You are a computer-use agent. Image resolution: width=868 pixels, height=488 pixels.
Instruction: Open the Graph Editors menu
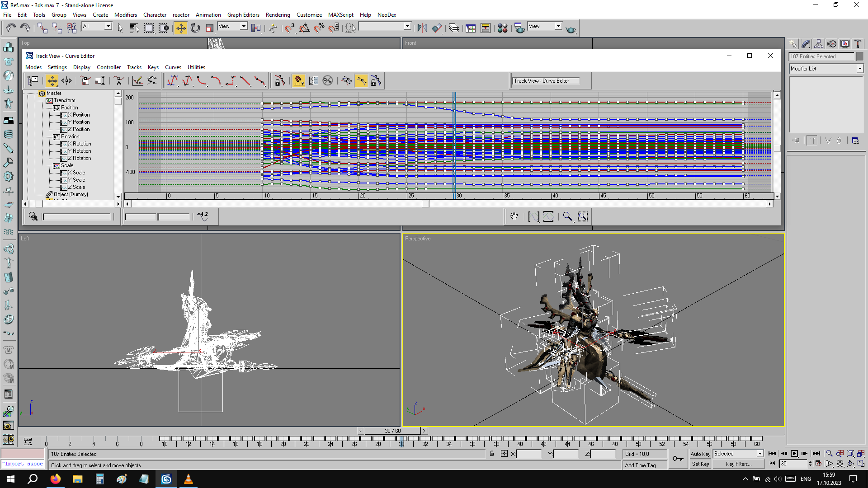tap(243, 14)
